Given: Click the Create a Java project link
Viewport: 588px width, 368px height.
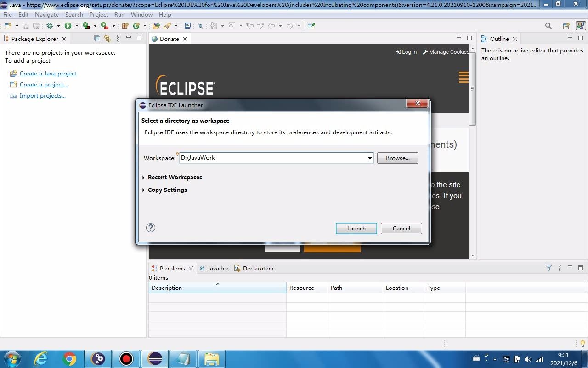Looking at the screenshot, I should coord(48,73).
